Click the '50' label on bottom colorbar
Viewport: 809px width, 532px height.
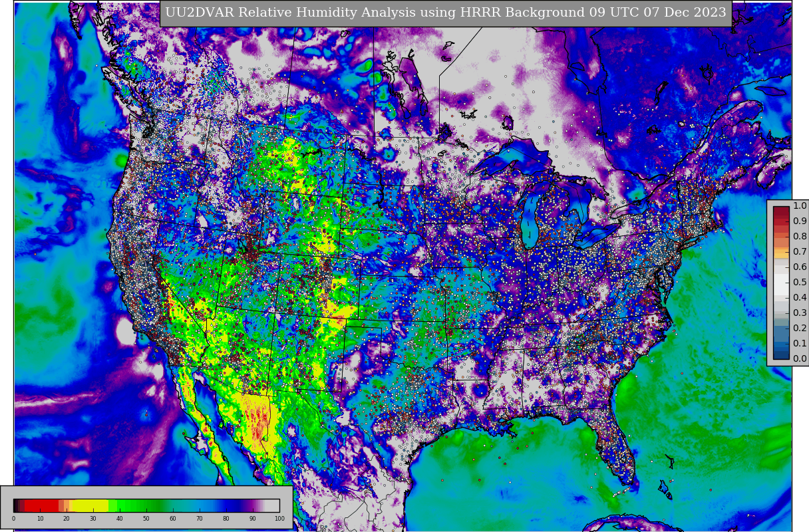click(146, 519)
